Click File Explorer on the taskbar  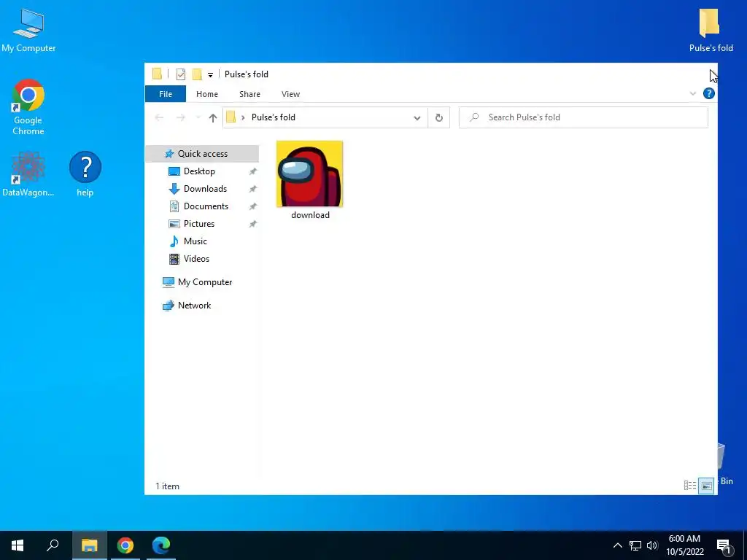pyautogui.click(x=89, y=545)
